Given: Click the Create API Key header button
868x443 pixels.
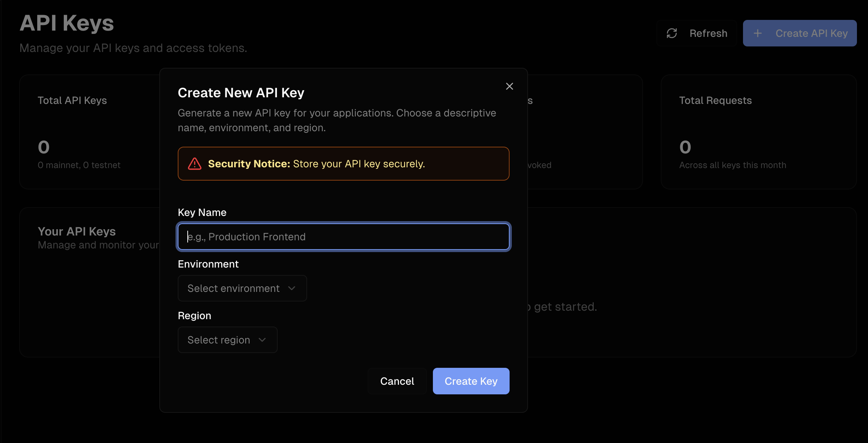Looking at the screenshot, I should 799,33.
